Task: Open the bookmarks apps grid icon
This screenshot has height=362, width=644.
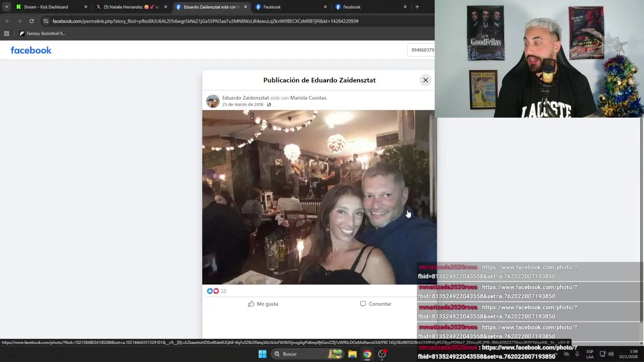Action: [7, 34]
